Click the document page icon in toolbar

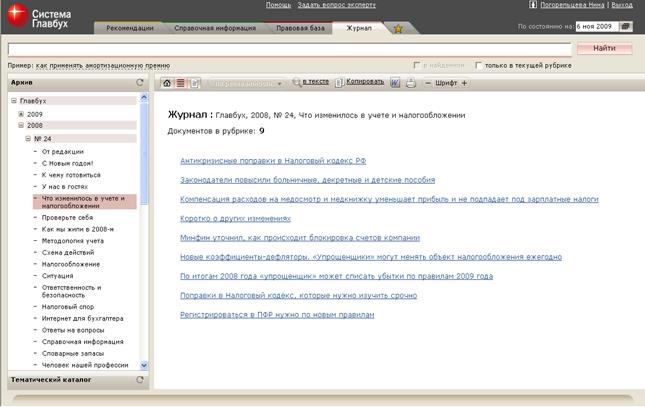194,83
